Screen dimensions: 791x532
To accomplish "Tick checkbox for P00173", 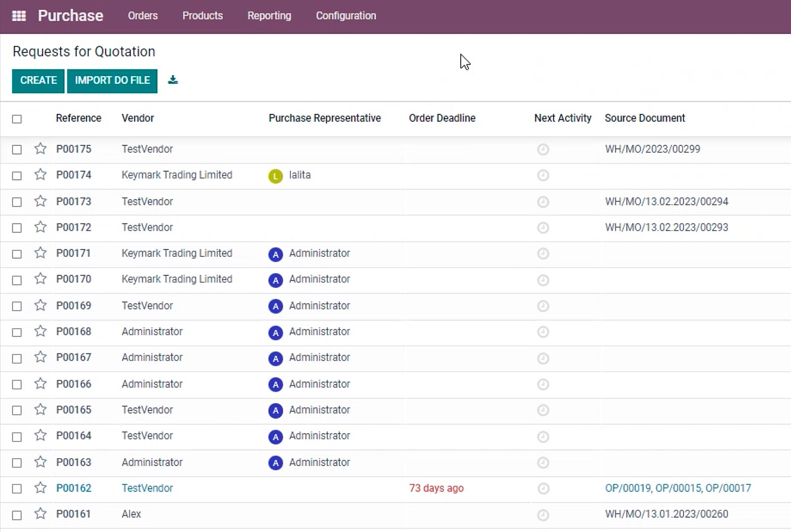I will pyautogui.click(x=17, y=202).
